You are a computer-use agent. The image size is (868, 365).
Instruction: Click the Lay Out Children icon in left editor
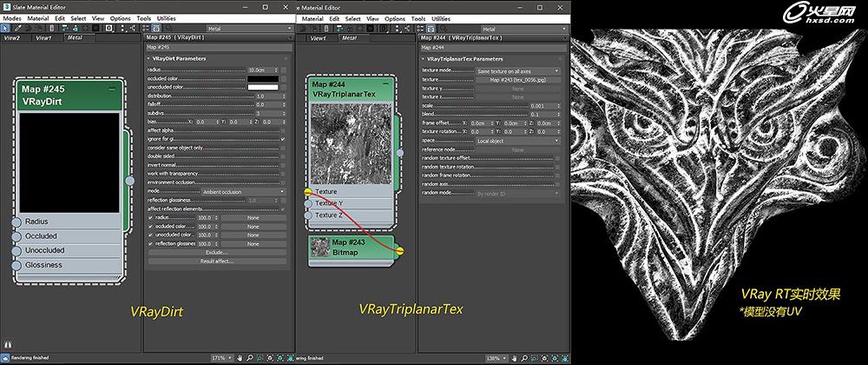pyautogui.click(x=134, y=28)
